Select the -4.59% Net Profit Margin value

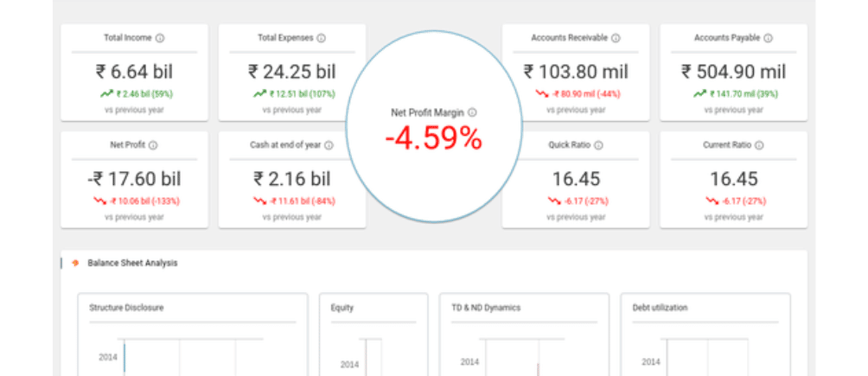(x=433, y=138)
